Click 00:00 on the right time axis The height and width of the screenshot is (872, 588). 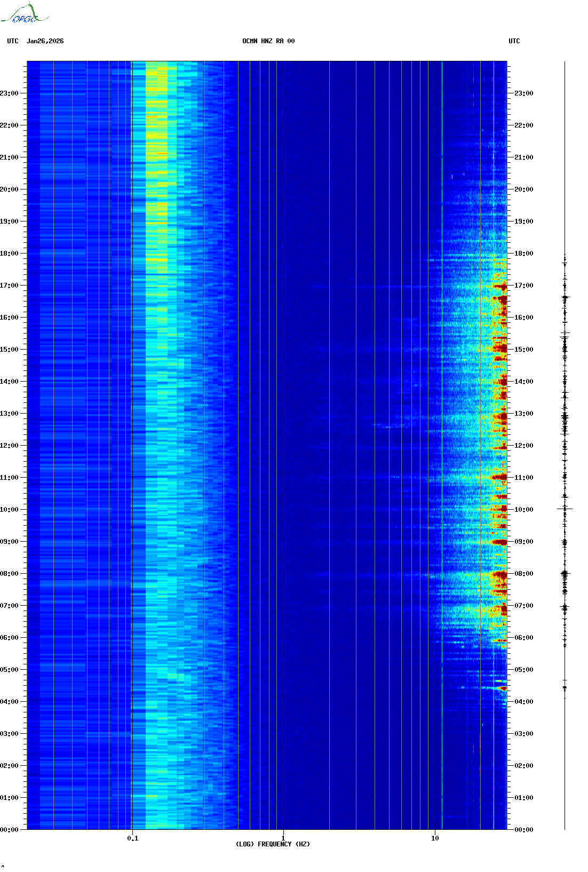524,830
